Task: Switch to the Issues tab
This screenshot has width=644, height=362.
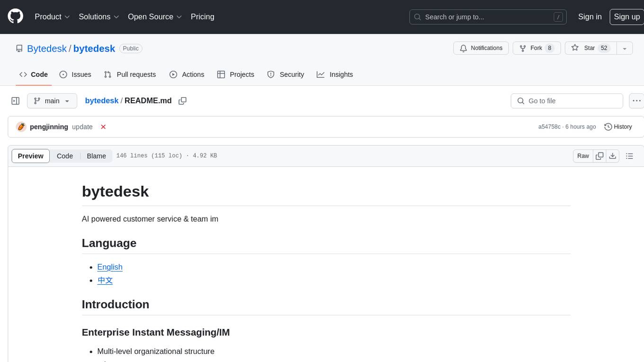Action: 75,74
